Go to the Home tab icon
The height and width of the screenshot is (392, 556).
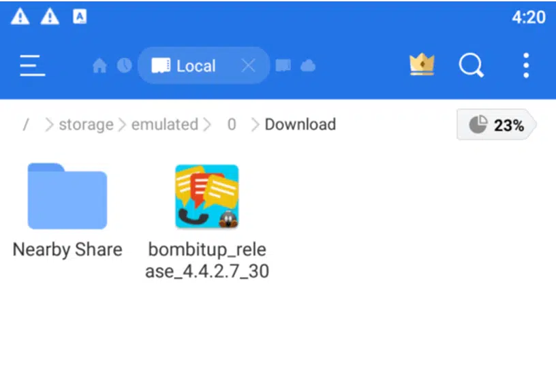click(99, 65)
